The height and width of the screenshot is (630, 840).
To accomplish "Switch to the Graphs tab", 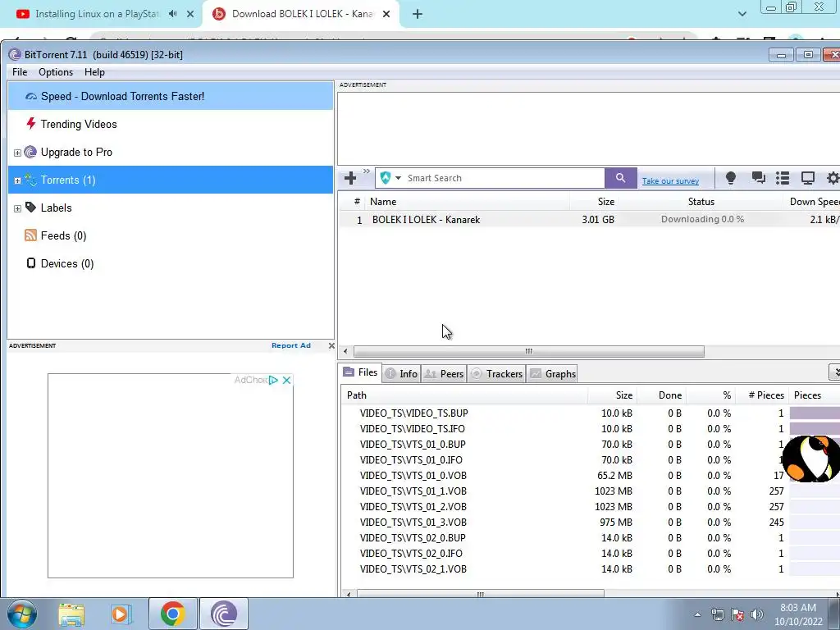I will [x=553, y=374].
